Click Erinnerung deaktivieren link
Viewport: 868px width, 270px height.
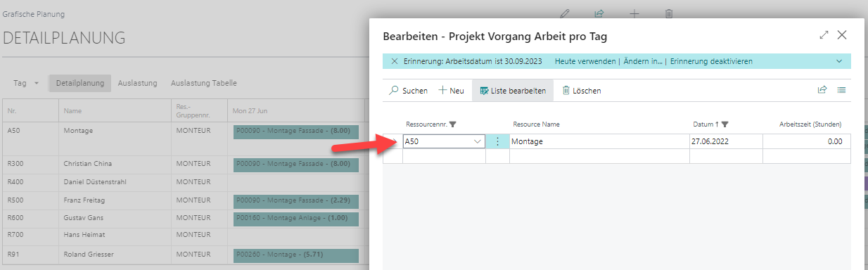click(x=711, y=61)
